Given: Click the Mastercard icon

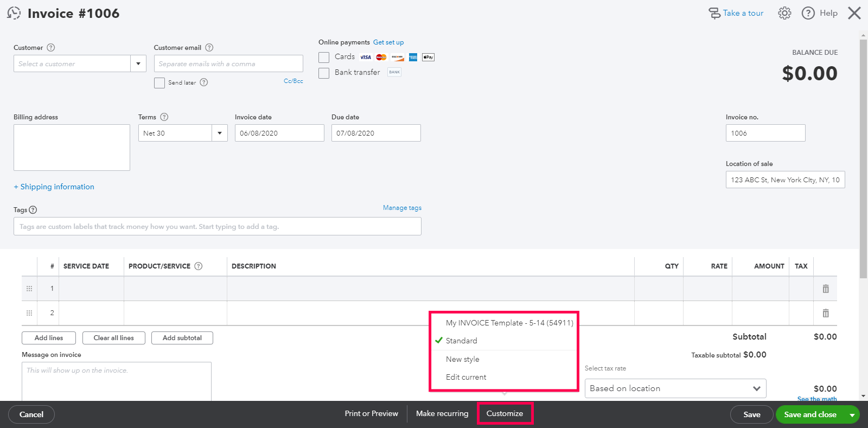Looking at the screenshot, I should [381, 58].
